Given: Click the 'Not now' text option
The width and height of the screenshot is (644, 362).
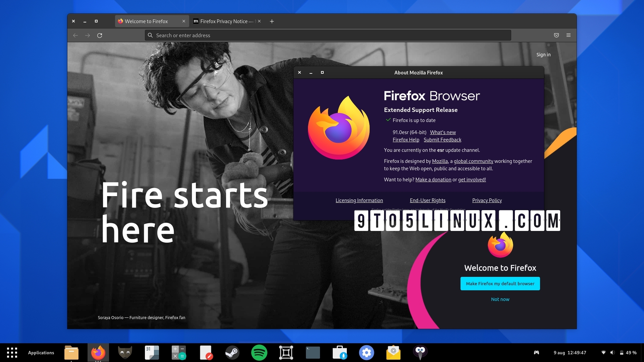Looking at the screenshot, I should coord(500,299).
